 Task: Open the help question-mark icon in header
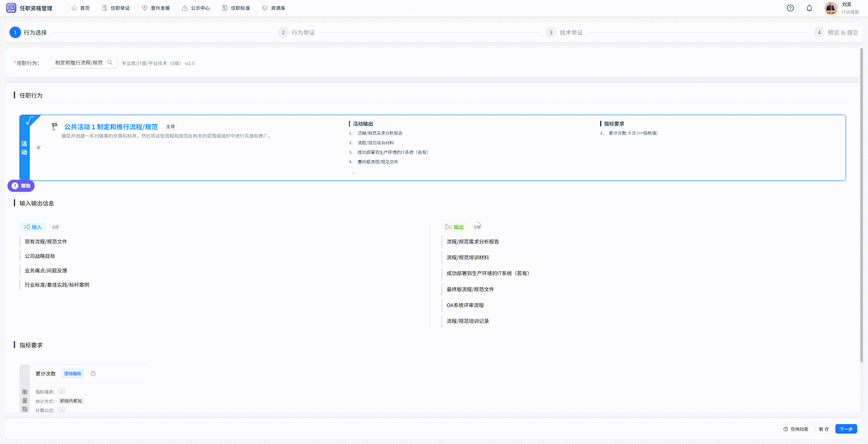click(x=790, y=8)
